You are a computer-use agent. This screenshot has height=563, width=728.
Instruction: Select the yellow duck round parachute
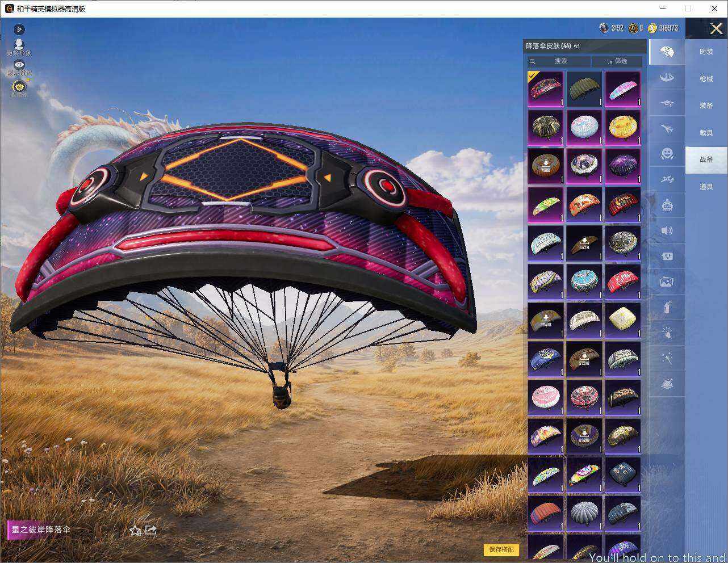623,127
